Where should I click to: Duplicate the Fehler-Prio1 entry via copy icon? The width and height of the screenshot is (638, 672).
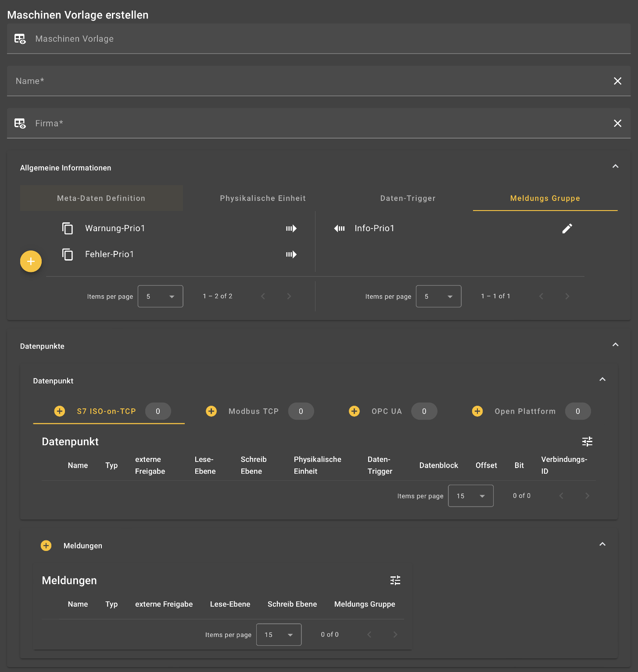point(68,254)
